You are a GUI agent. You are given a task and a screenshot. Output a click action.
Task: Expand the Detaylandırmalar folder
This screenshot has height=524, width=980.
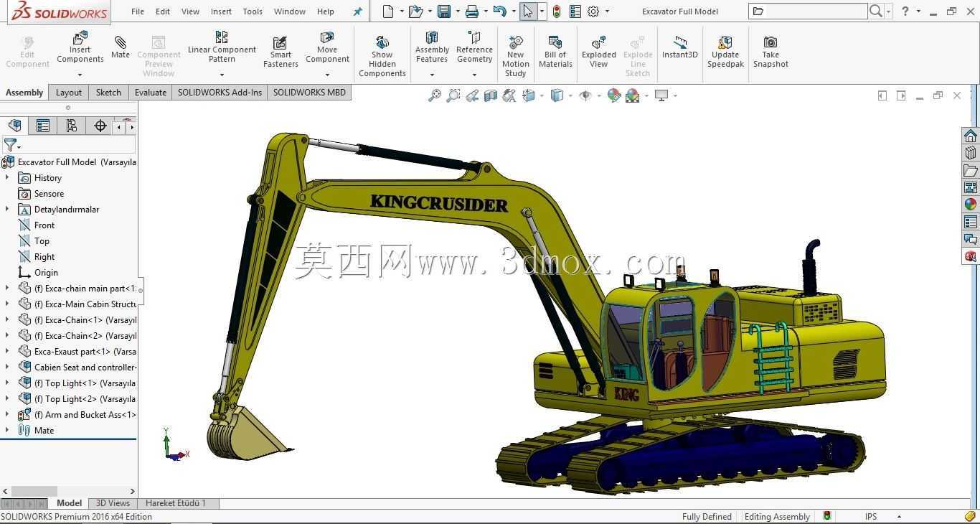tap(7, 209)
